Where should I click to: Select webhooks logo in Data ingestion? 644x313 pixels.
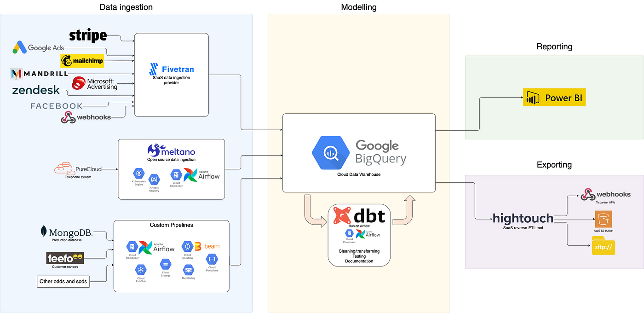(86, 117)
